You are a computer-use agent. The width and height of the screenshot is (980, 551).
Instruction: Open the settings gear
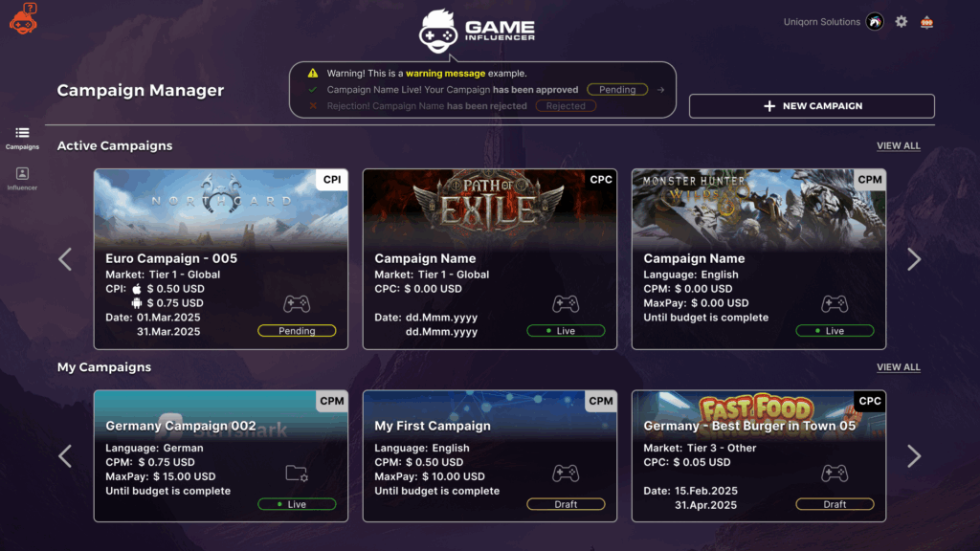tap(901, 22)
